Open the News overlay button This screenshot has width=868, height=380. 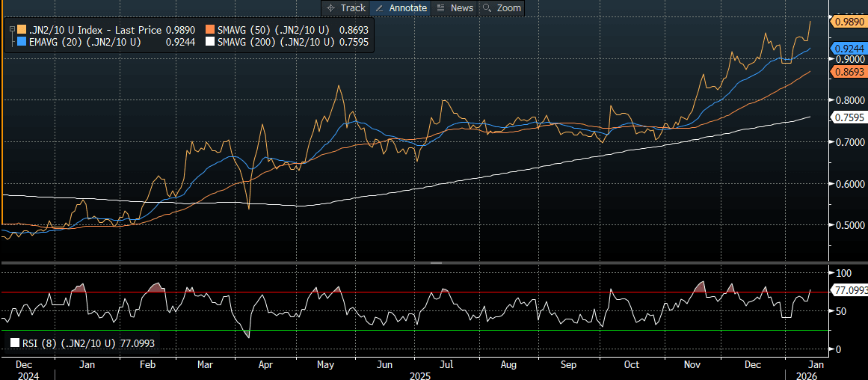(454, 7)
